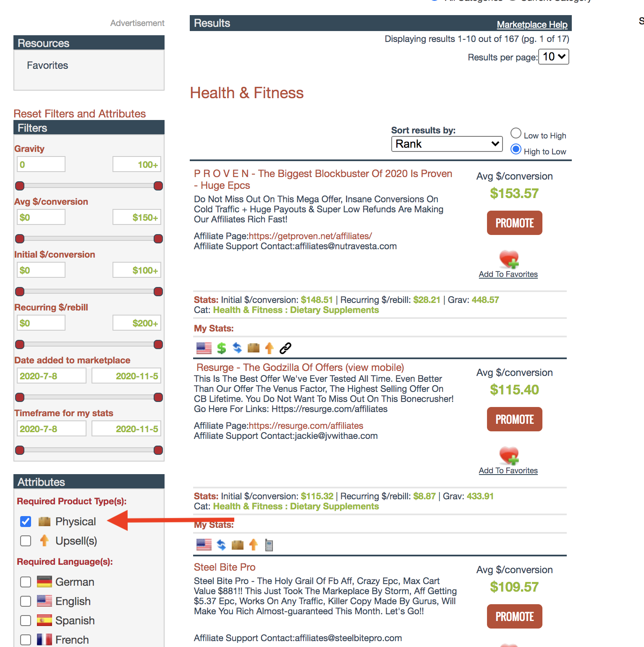
Task: Promote the Steel Bite Pro offer
Action: [515, 616]
